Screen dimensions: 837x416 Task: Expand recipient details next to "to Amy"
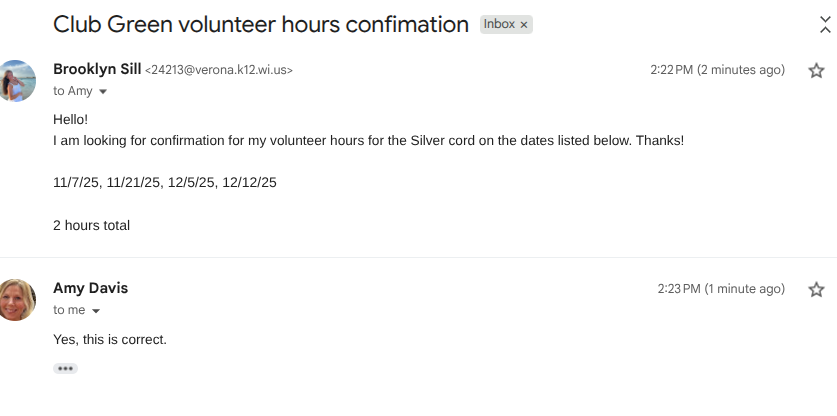pos(102,92)
